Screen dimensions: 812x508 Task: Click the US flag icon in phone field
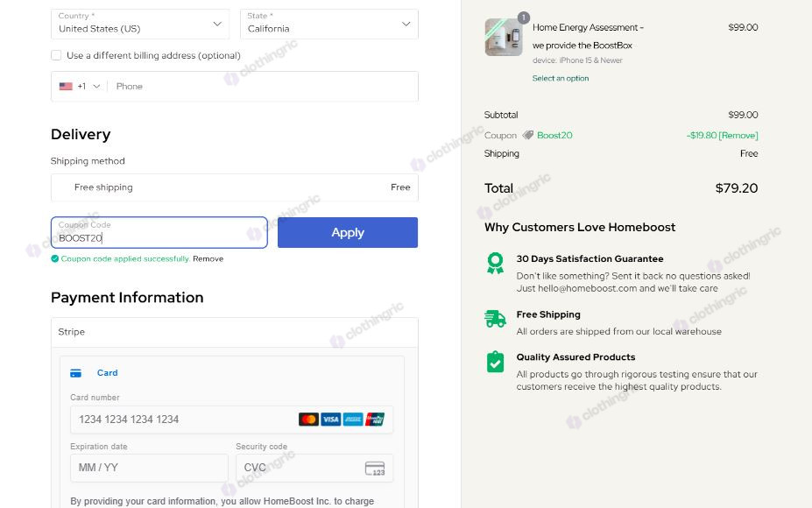coord(66,87)
